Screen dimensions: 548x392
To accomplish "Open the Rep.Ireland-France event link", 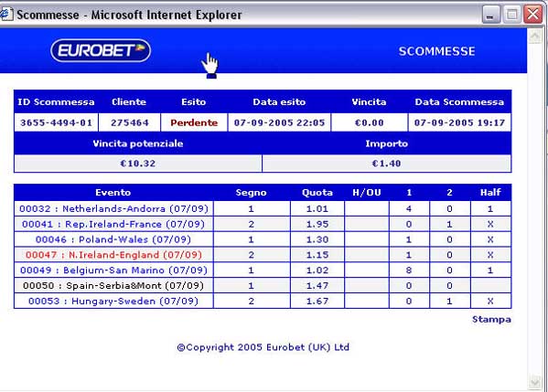I will (x=113, y=224).
